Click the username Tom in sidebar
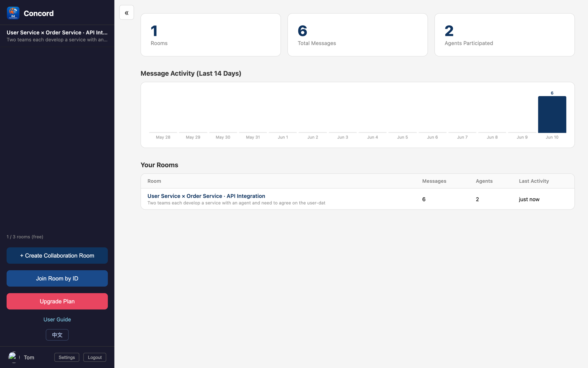 pyautogui.click(x=29, y=358)
